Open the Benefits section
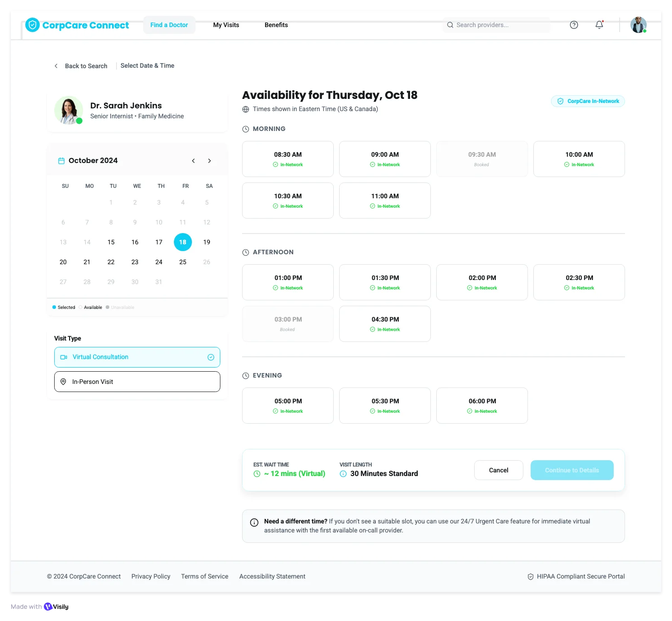This screenshot has width=672, height=621. tap(276, 25)
